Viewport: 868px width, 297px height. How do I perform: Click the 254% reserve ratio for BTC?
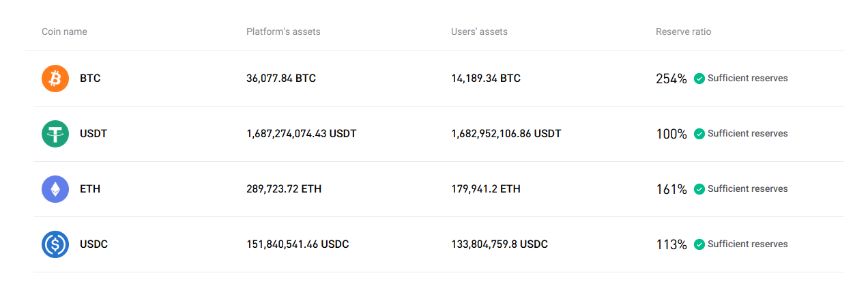671,79
